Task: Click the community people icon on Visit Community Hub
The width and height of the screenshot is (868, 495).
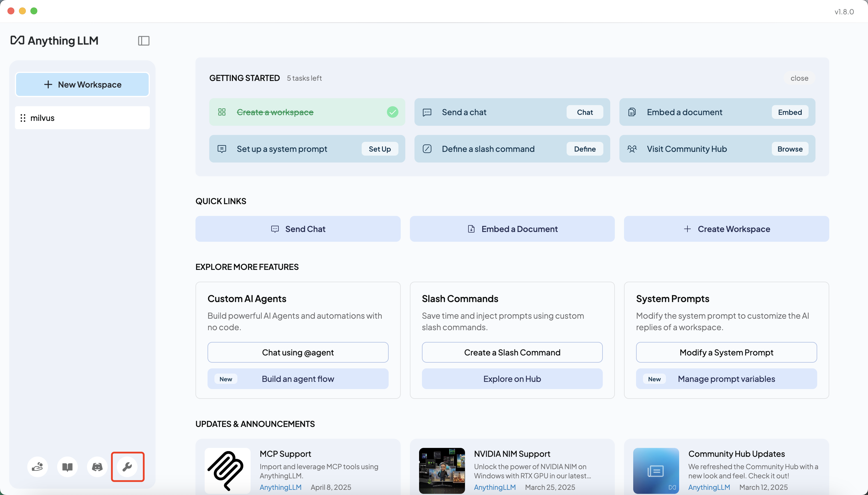Action: pos(632,148)
